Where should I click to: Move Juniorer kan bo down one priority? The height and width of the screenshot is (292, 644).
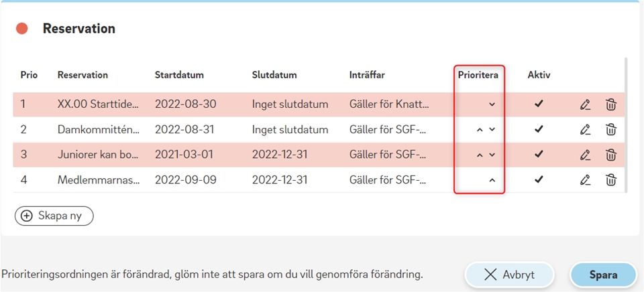coord(492,155)
